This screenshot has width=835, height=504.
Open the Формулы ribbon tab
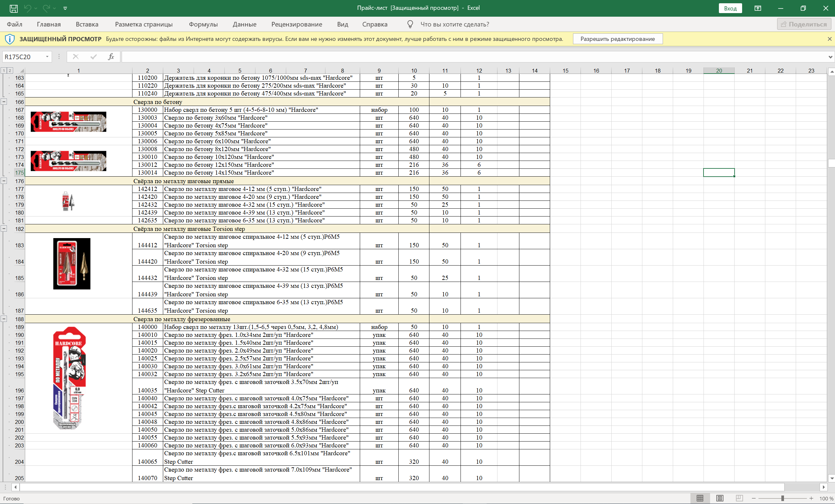(203, 24)
